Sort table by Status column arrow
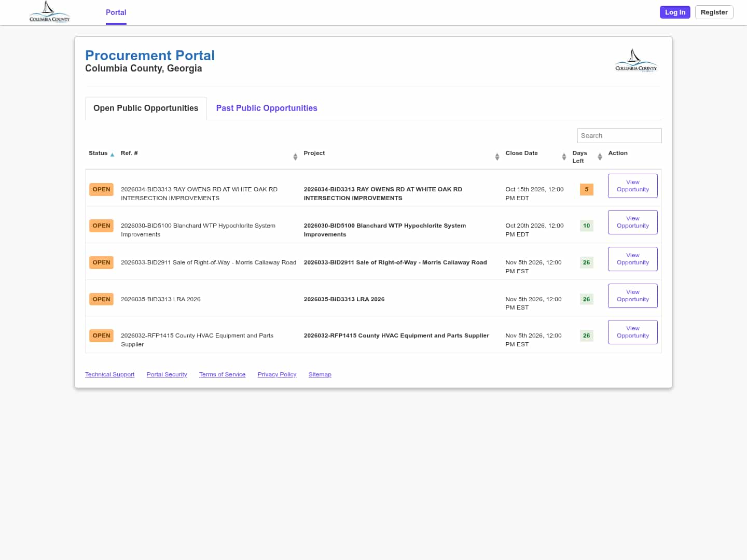Viewport: 747px width, 560px height. point(112,155)
